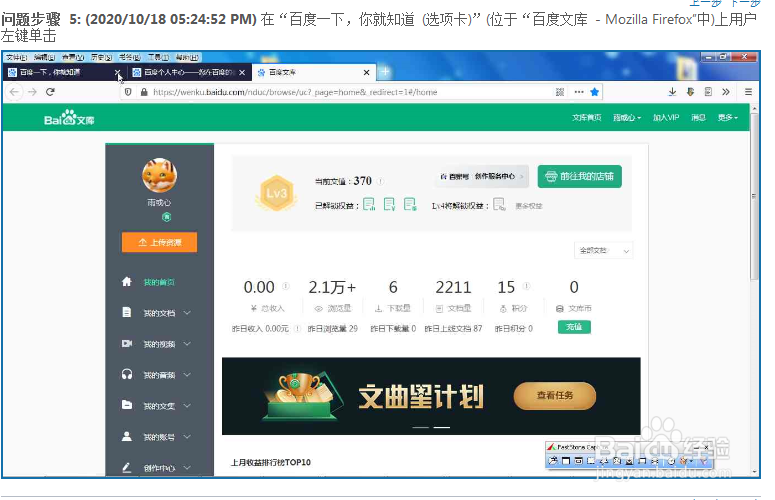Open the 更多 dropdown in the green header
This screenshot has width=775, height=500.
point(728,118)
